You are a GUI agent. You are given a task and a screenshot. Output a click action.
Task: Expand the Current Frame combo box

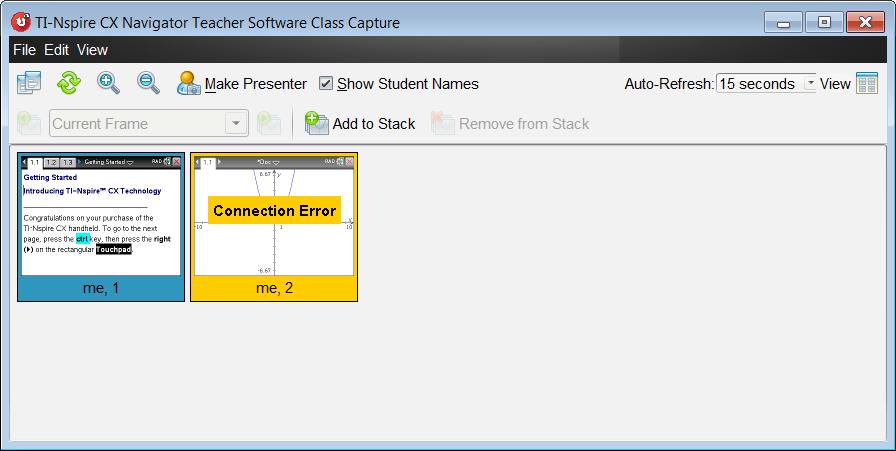(149, 123)
